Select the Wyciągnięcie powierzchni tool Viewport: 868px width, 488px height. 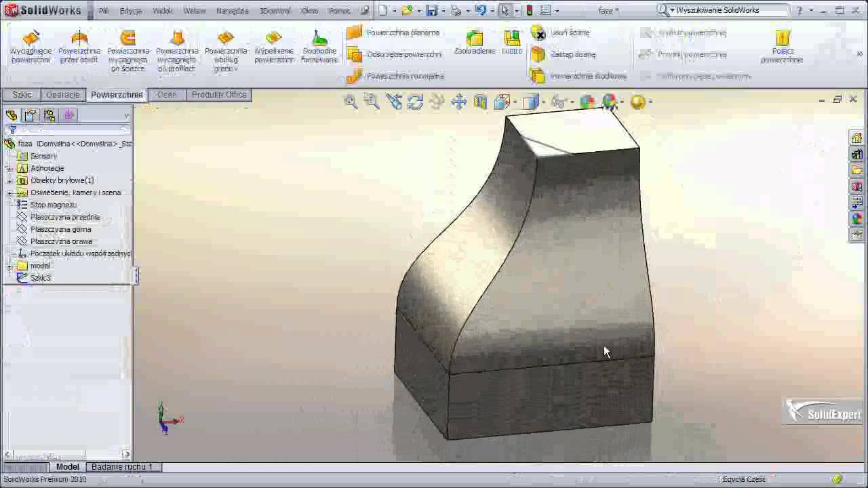tap(31, 47)
